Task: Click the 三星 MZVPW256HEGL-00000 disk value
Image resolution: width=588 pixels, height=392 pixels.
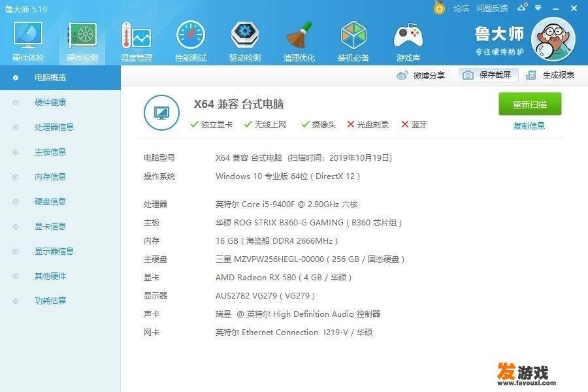Action: pos(310,259)
